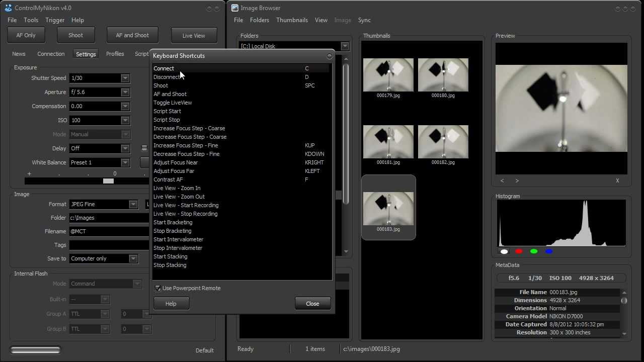Image resolution: width=644 pixels, height=362 pixels.
Task: Open Tools menu in ControlMyNikon
Action: point(31,20)
